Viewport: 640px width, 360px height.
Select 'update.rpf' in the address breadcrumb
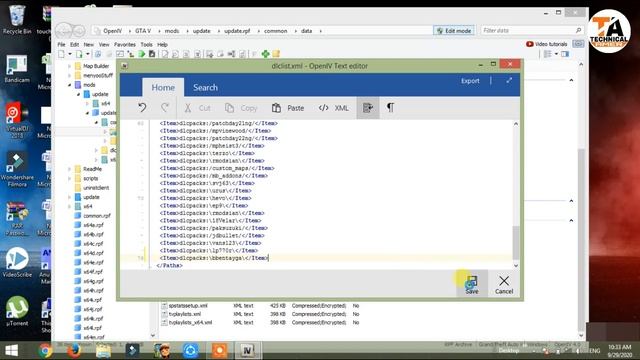[x=237, y=31]
